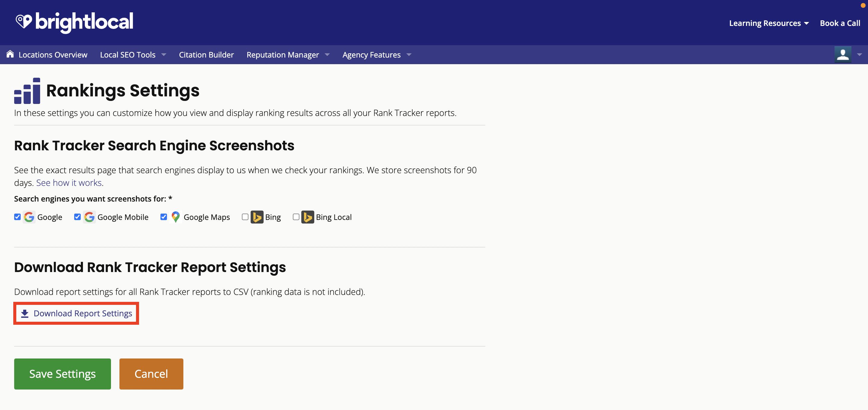Expand the Learning Resources dropdown arrow

806,23
